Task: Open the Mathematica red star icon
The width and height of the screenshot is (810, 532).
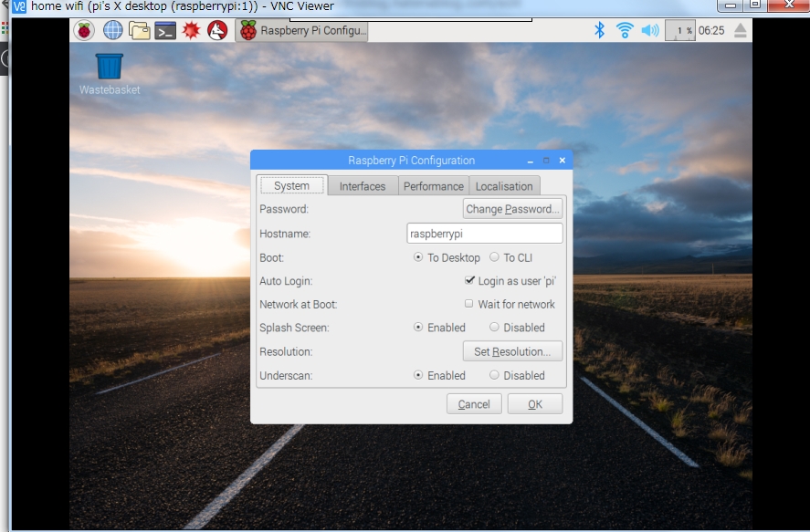Action: pyautogui.click(x=191, y=30)
